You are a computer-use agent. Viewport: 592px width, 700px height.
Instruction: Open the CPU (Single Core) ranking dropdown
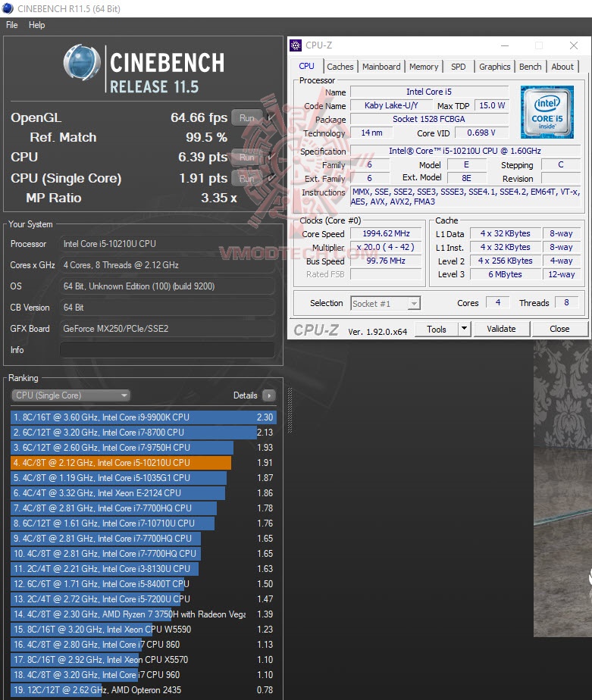[70, 395]
